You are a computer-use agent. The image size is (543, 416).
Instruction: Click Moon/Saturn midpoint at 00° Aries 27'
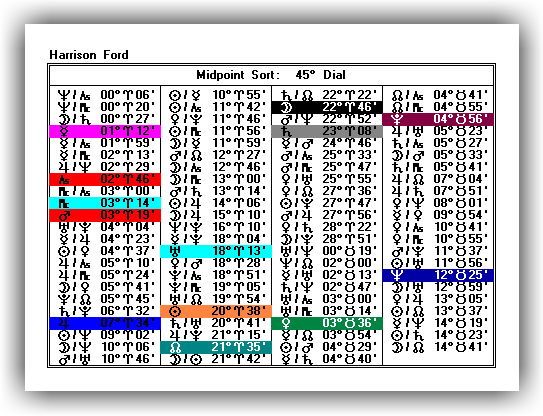105,119
